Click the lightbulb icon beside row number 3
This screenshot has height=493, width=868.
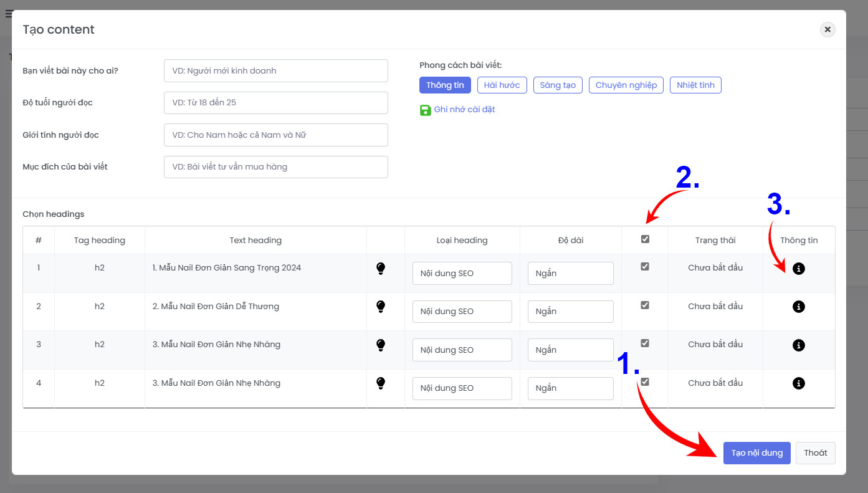coord(381,345)
